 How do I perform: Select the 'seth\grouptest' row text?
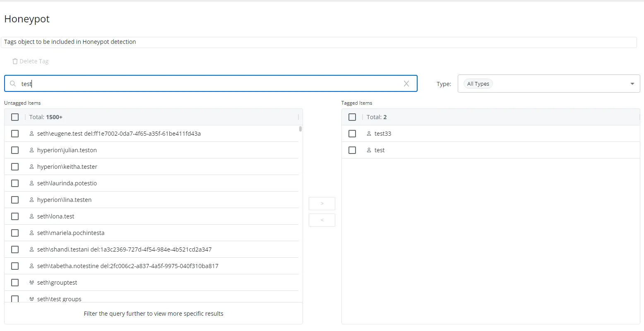(57, 283)
